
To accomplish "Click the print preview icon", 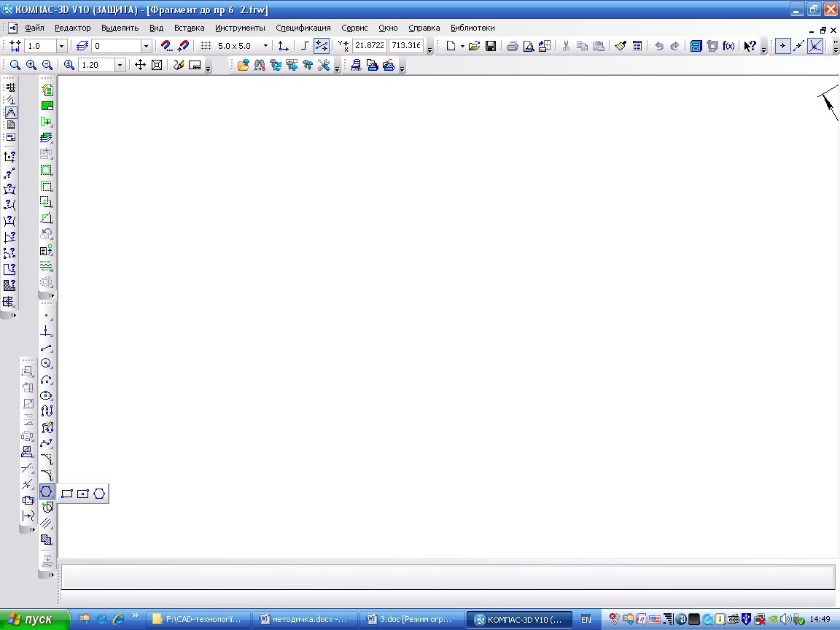I will (528, 46).
